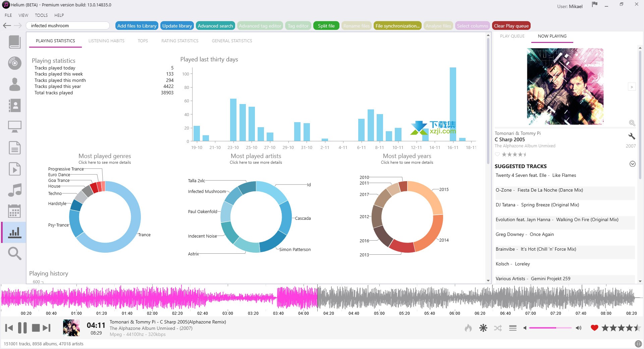
Task: Set rating with player bar stars
Action: point(621,328)
